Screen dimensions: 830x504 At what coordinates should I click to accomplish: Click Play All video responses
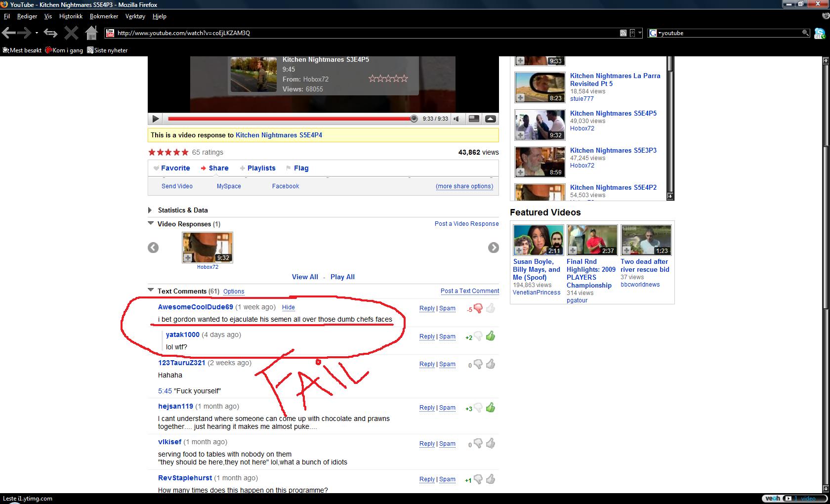coord(342,277)
